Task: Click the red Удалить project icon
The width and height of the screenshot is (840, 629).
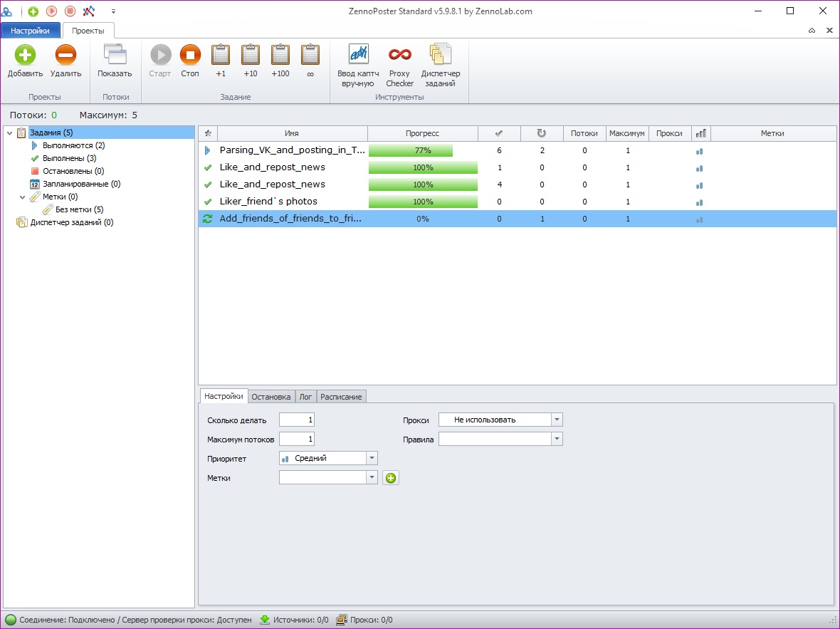Action: [65, 56]
